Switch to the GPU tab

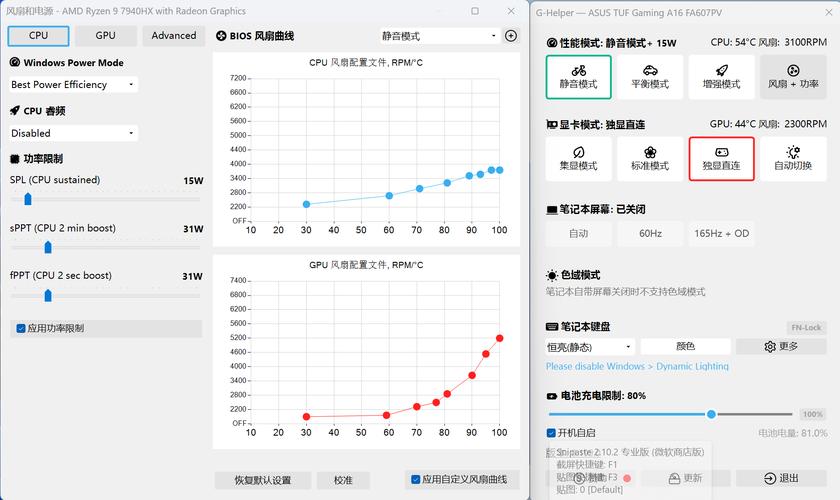pyautogui.click(x=106, y=36)
